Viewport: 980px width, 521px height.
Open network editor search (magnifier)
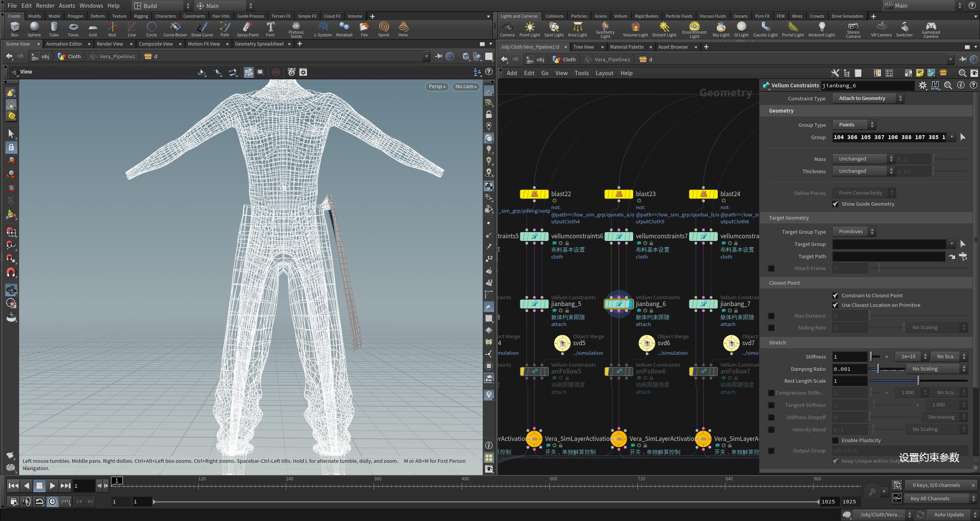click(x=962, y=73)
